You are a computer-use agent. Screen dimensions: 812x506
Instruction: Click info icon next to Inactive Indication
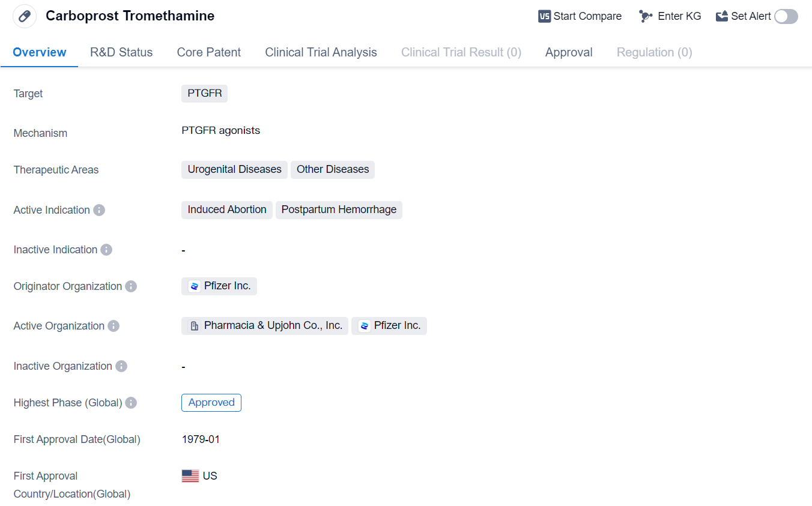106,250
